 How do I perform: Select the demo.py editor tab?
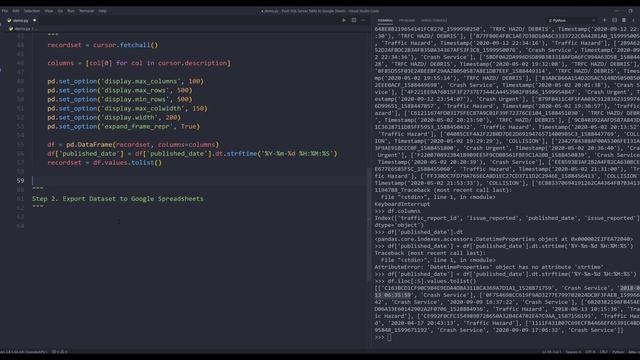click(x=20, y=20)
